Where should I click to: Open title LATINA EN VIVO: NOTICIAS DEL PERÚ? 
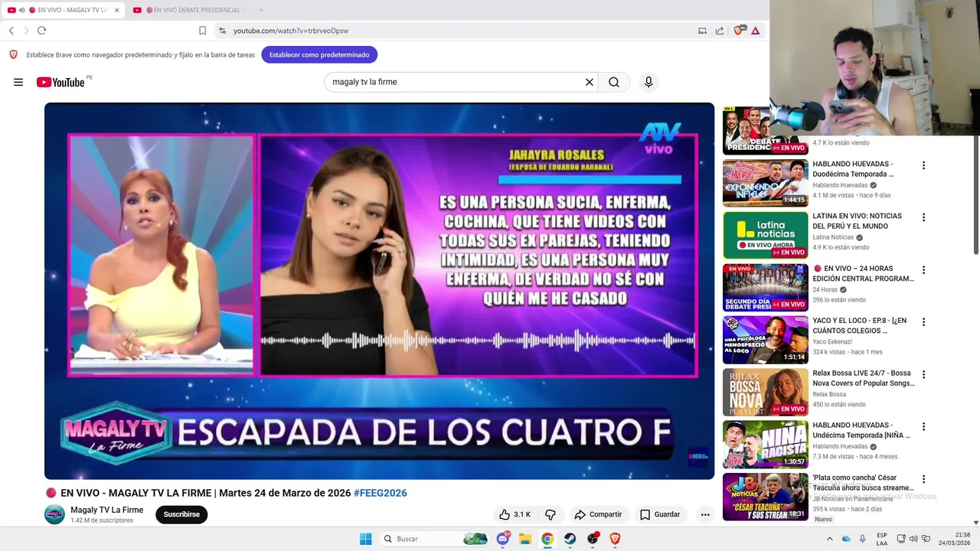857,221
